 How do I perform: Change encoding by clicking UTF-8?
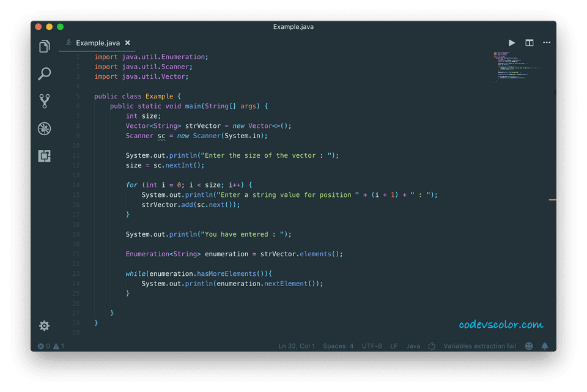click(x=372, y=346)
